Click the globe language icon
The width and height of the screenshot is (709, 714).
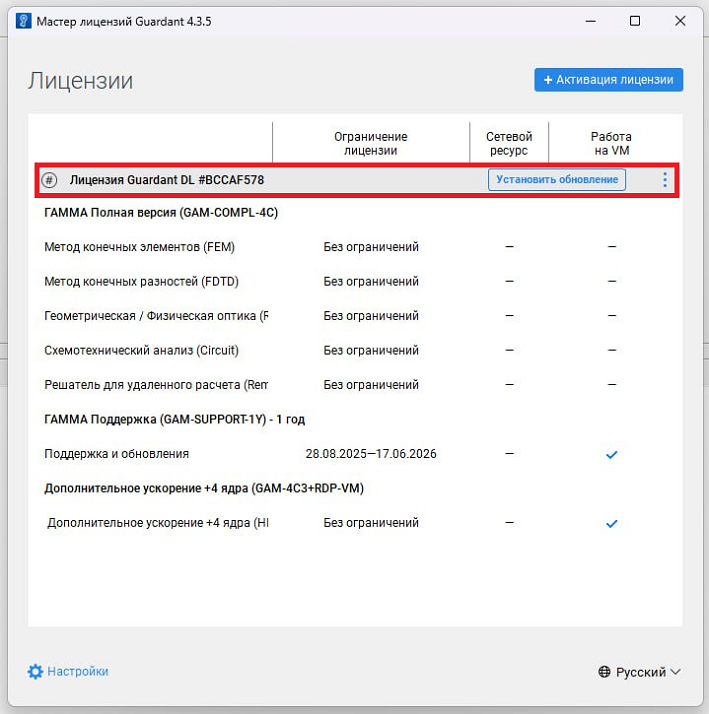tap(604, 673)
